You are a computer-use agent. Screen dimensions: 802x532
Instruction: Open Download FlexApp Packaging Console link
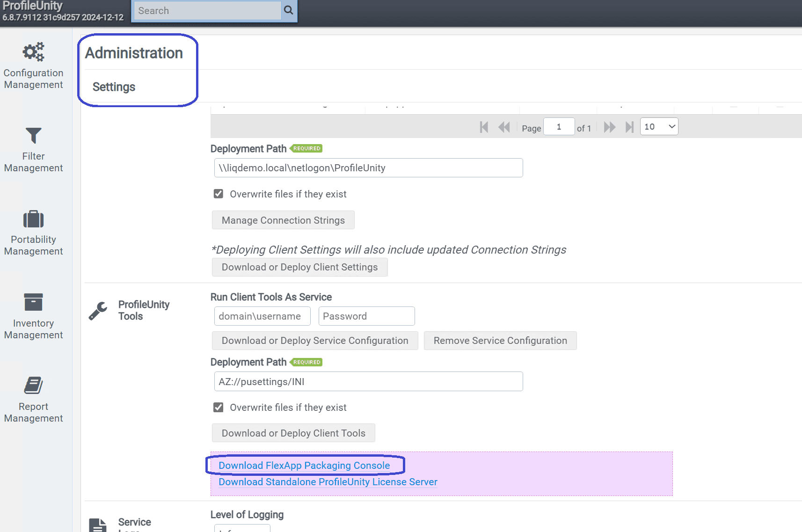304,466
